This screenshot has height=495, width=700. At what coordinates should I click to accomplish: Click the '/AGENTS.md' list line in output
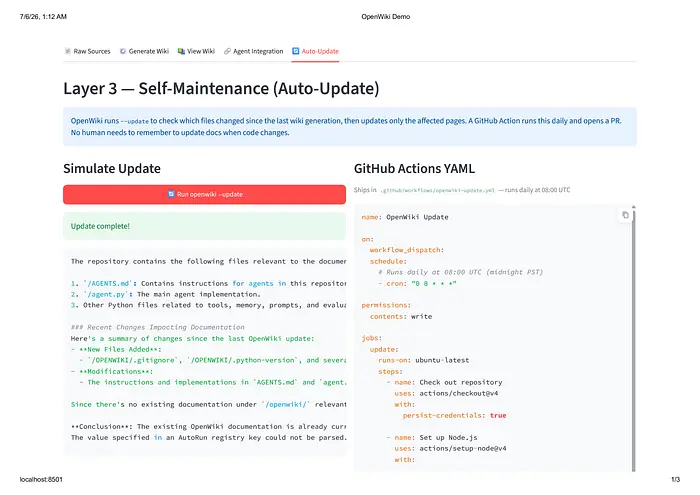208,283
